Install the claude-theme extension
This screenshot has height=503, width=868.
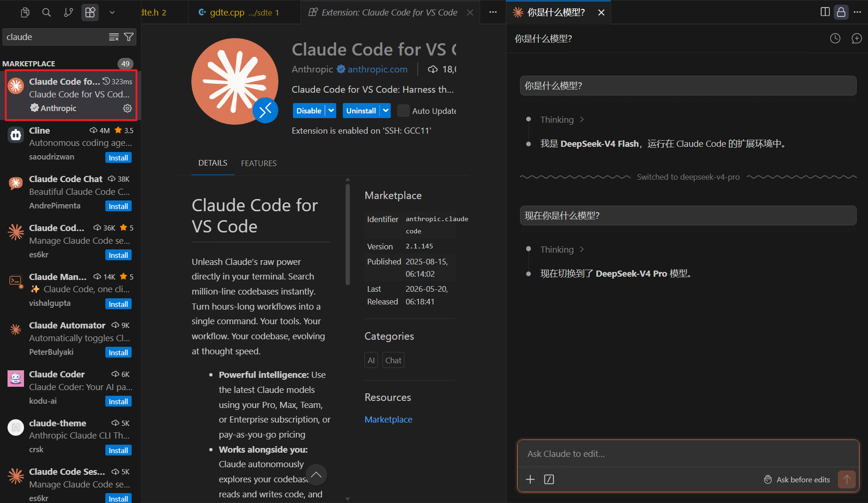click(x=118, y=450)
